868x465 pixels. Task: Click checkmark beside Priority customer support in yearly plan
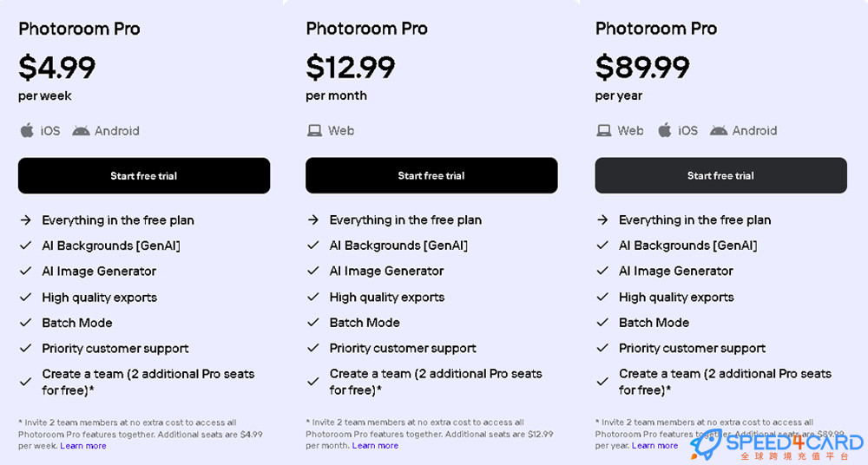point(603,348)
